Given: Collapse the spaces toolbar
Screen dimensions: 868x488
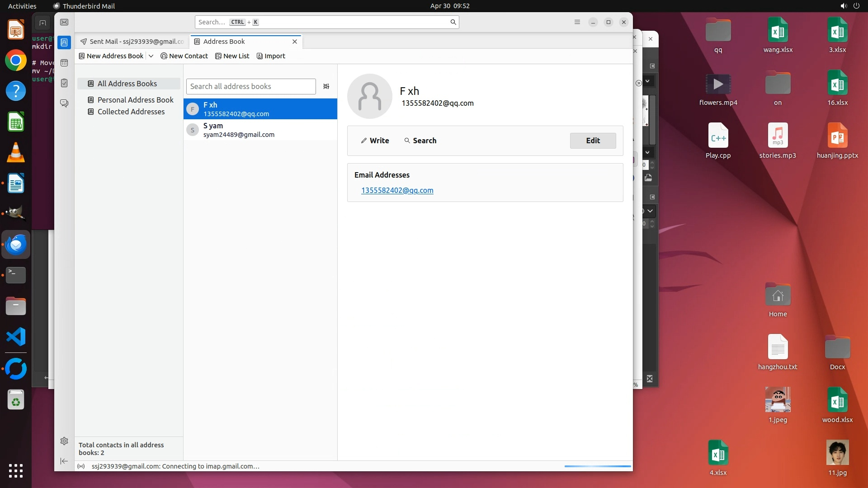Looking at the screenshot, I should pos(64,461).
